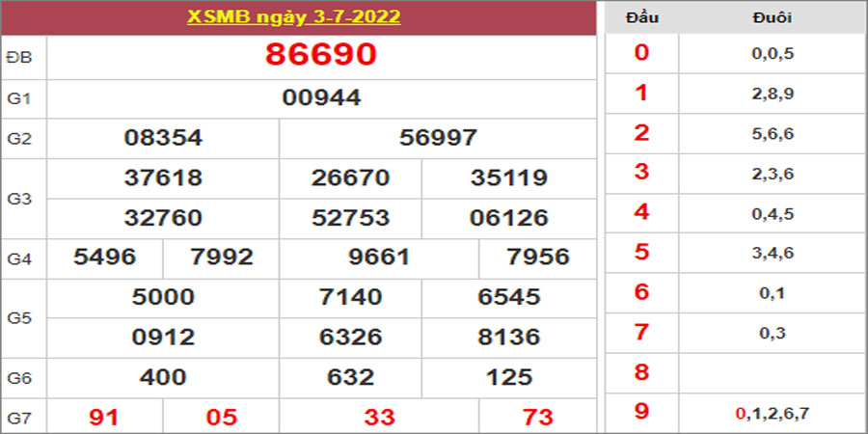Select the G1 prize number 00944

321,98
